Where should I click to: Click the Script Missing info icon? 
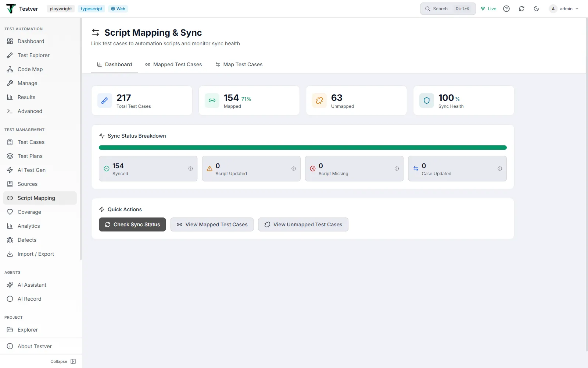(x=397, y=169)
